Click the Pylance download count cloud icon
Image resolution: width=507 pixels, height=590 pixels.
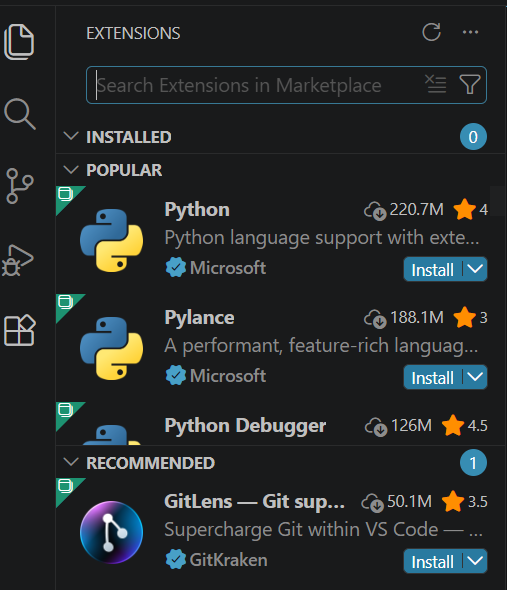pos(375,319)
